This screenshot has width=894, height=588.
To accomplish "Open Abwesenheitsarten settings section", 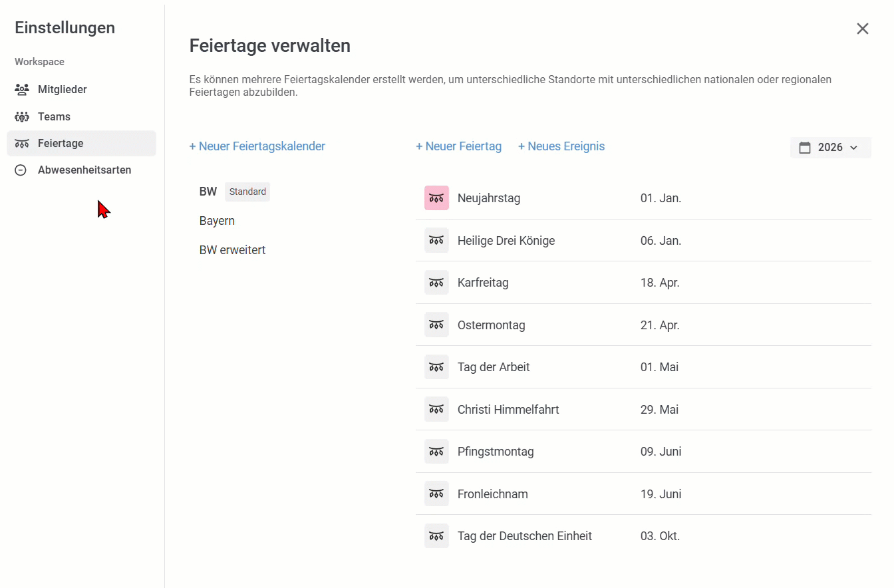I will click(84, 170).
